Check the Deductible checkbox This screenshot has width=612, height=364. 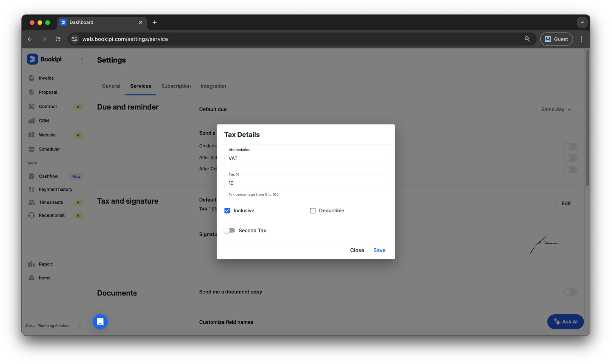(x=312, y=210)
